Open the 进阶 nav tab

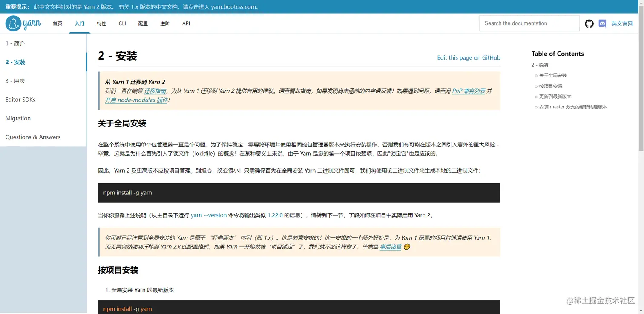(165, 23)
